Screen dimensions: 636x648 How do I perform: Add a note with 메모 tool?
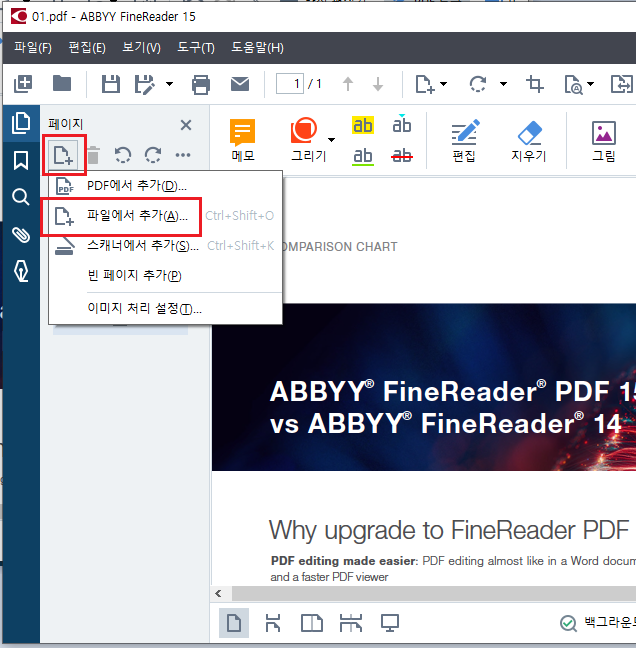(x=243, y=141)
